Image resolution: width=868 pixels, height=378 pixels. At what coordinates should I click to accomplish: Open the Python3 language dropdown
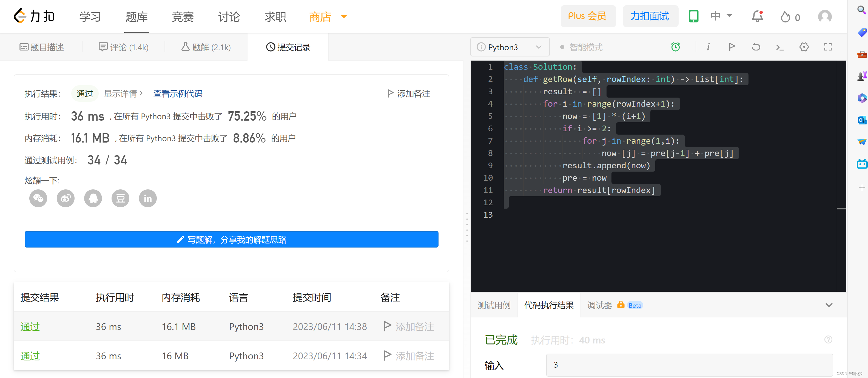(510, 47)
